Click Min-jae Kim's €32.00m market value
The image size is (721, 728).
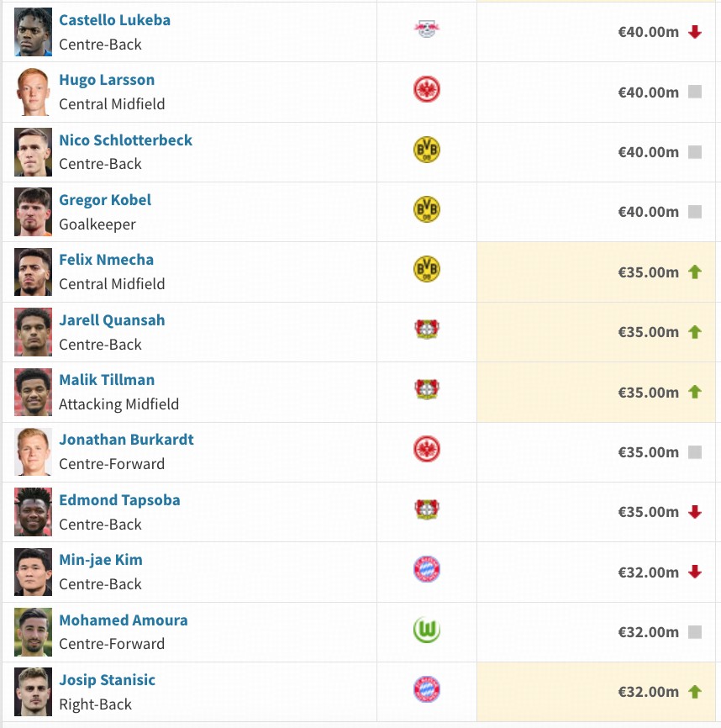648,572
